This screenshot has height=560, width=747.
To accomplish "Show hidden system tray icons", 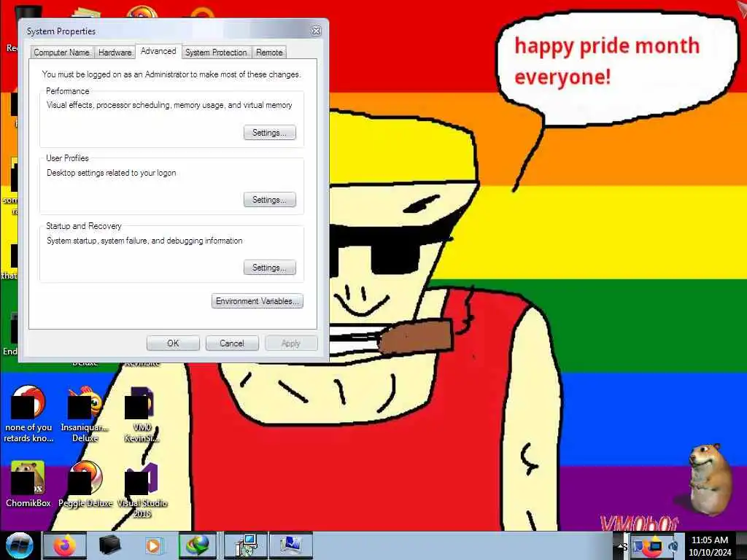I will 622,546.
